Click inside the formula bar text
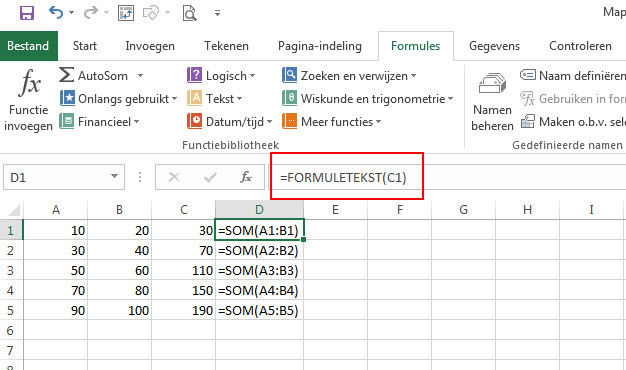The height and width of the screenshot is (370, 626). (343, 177)
